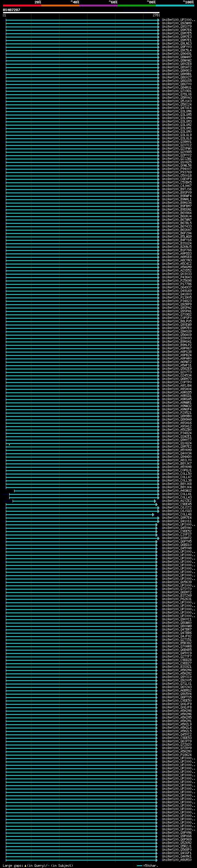Select hit UniRef100_Q8W4H7
Viewport: 197px width, 868px height.
tap(177, 57)
